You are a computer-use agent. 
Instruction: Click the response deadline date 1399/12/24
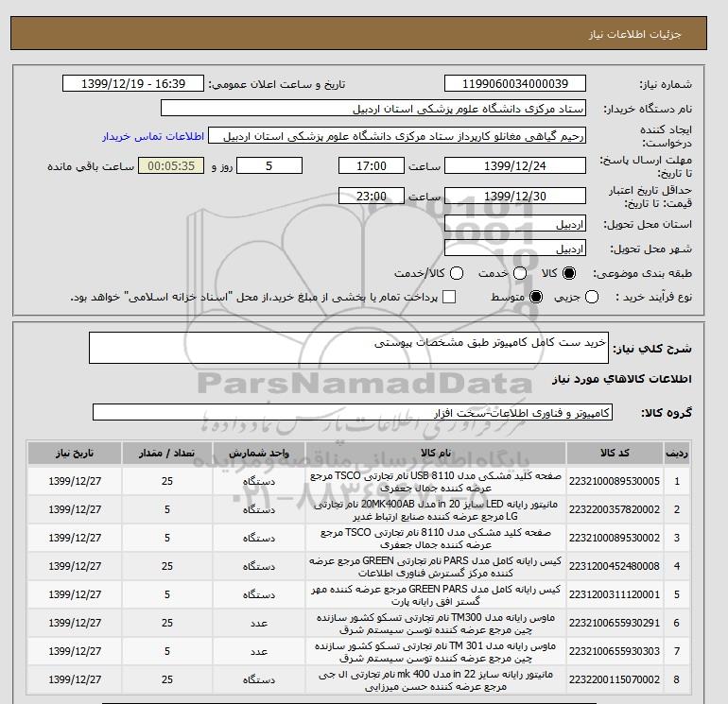515,165
